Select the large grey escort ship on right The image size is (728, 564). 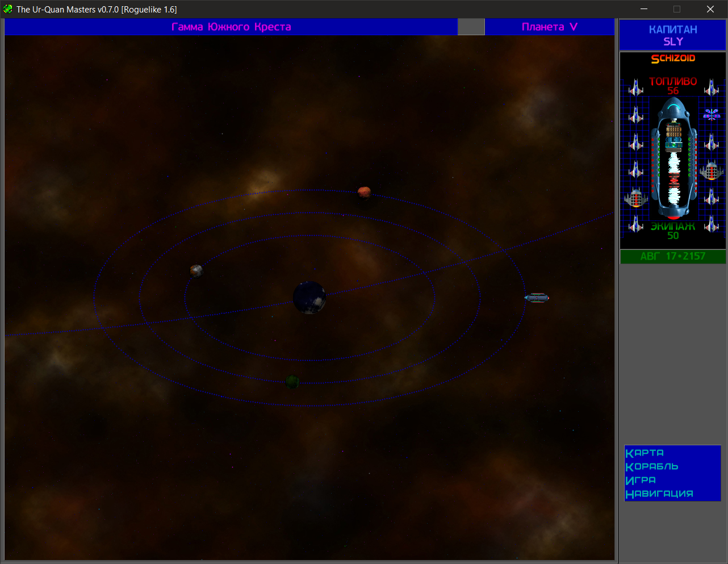click(712, 170)
